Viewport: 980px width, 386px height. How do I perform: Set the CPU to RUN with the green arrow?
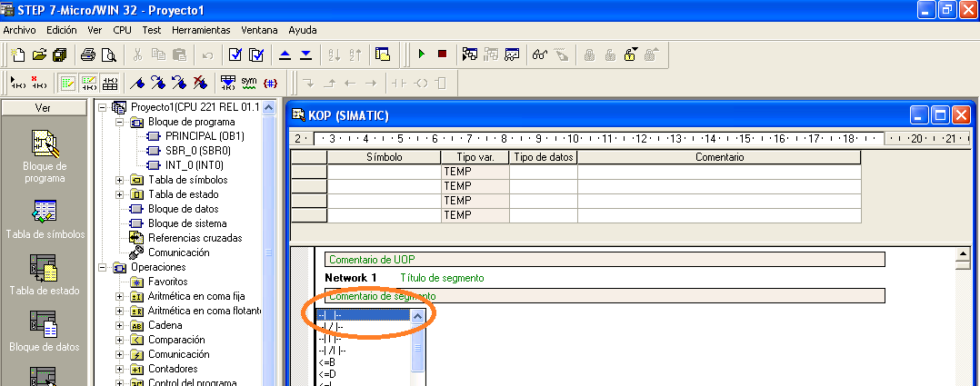pyautogui.click(x=422, y=55)
